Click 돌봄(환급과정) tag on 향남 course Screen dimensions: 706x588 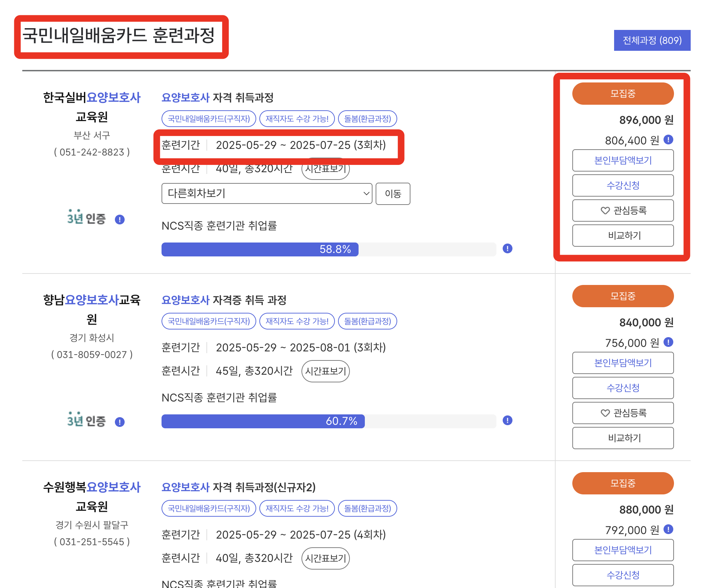[367, 321]
